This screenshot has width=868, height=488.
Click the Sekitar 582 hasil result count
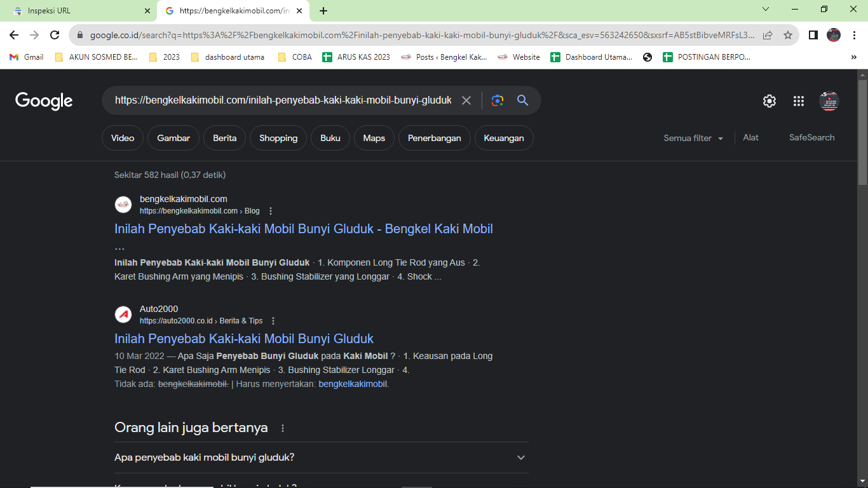[x=170, y=175]
